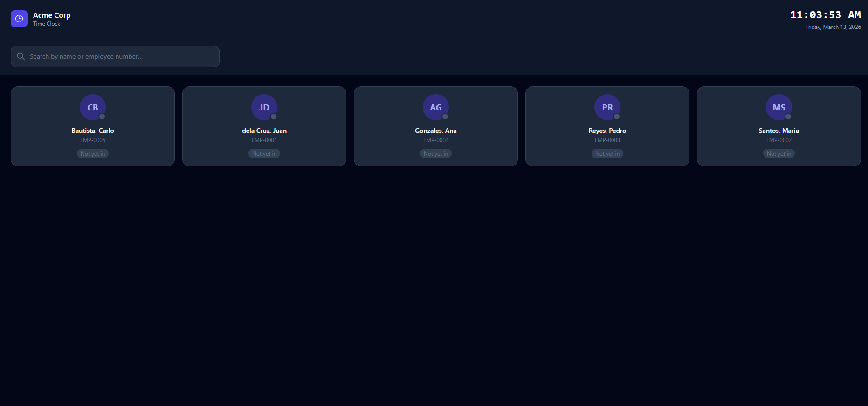
Task: Focus the name or employee number search field
Action: tap(121, 56)
